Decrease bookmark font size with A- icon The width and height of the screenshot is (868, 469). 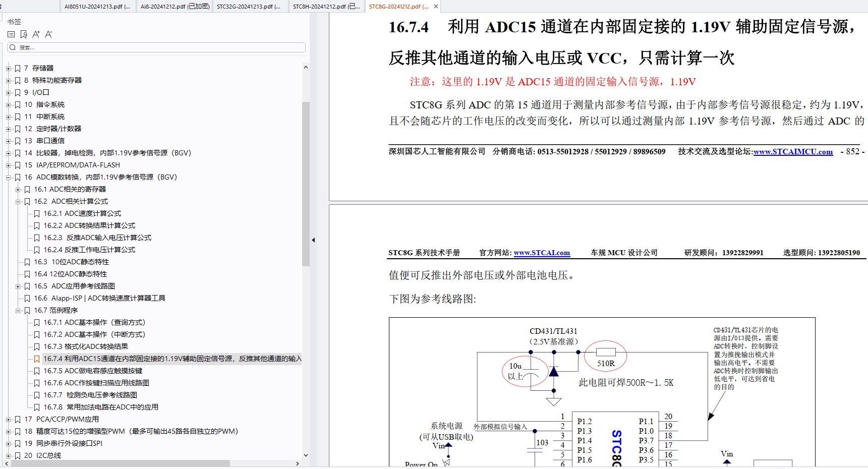[48, 34]
